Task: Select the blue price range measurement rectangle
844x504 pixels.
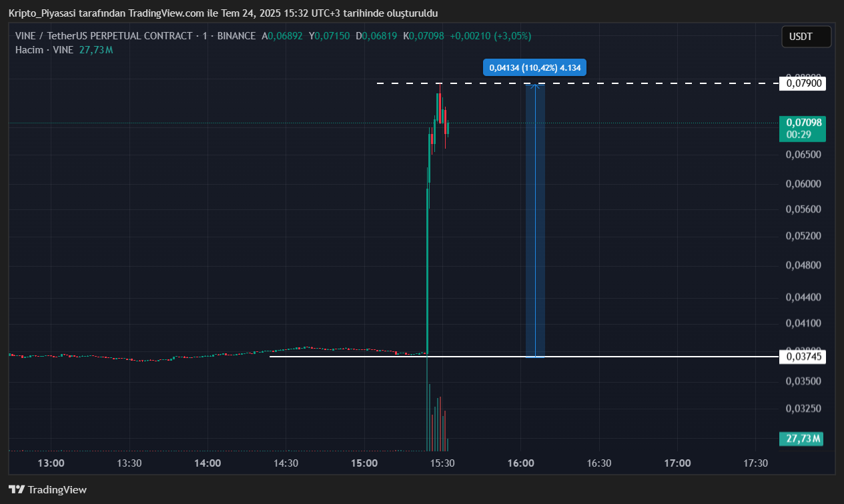Action: click(x=535, y=220)
